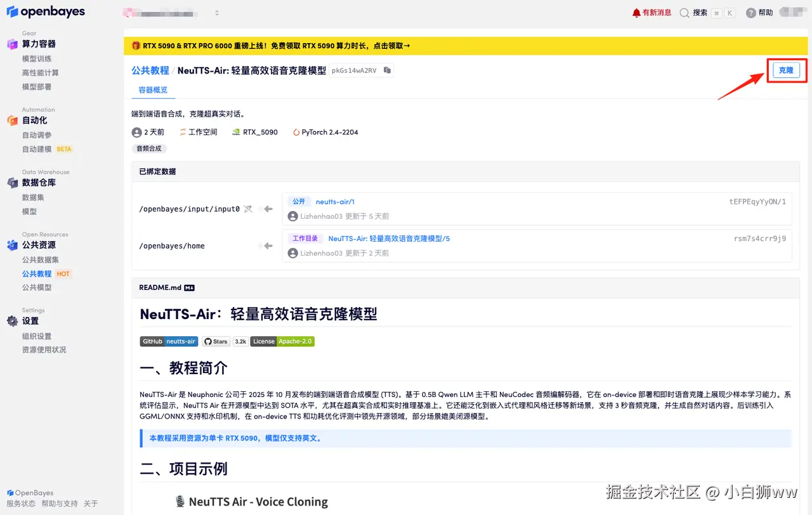Click the OpenBayes logo
The height and width of the screenshot is (515, 812).
pos(46,12)
